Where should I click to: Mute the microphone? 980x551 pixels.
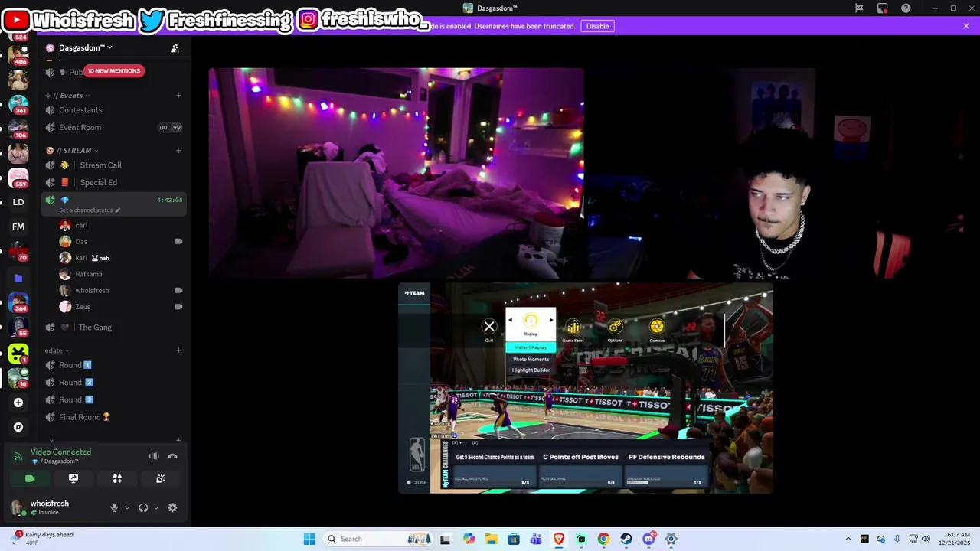tap(114, 507)
